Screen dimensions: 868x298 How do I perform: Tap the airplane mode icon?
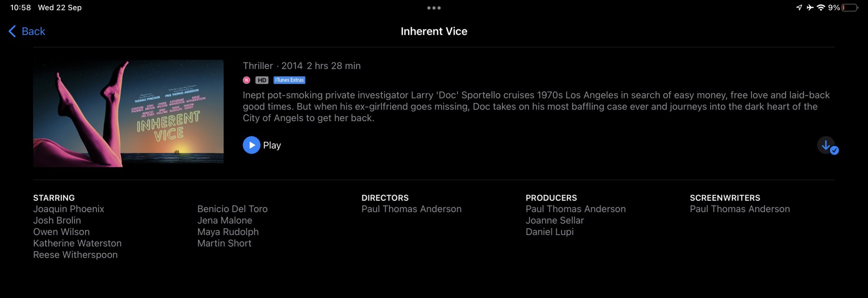click(x=810, y=7)
